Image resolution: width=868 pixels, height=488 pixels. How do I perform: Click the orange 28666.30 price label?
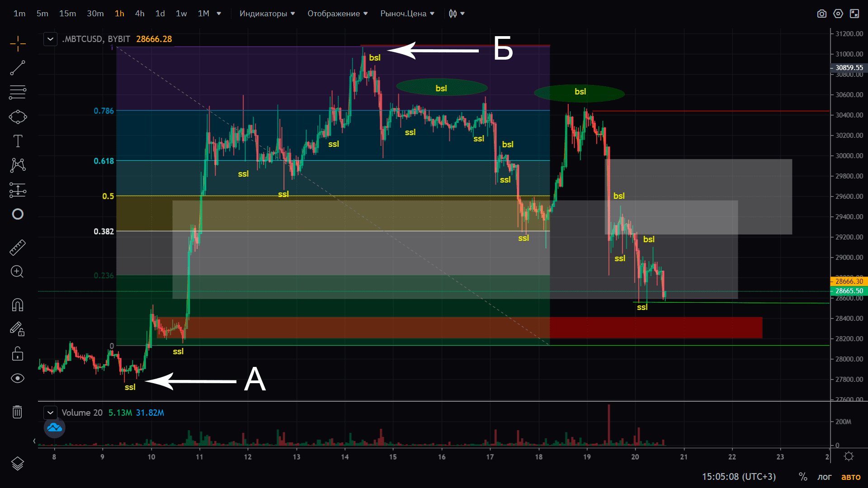tap(849, 281)
